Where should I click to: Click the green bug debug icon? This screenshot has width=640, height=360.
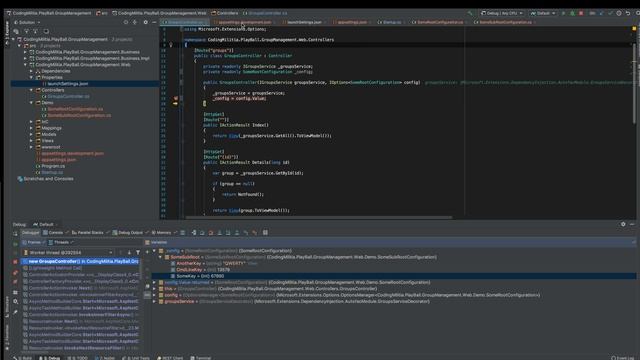(x=572, y=13)
